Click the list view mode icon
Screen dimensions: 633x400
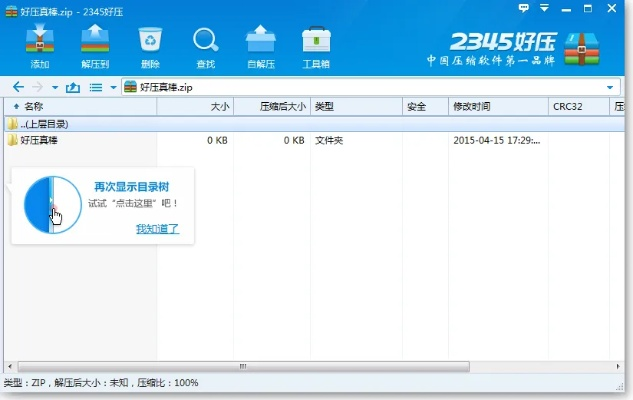click(96, 87)
